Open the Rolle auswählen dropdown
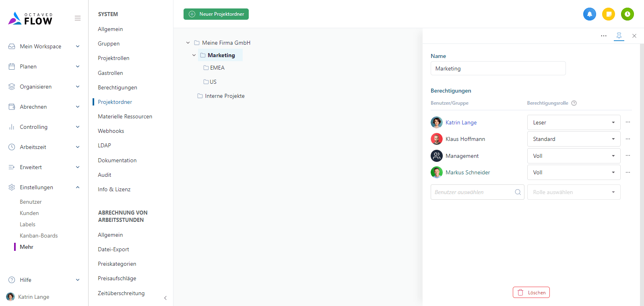 (x=573, y=192)
